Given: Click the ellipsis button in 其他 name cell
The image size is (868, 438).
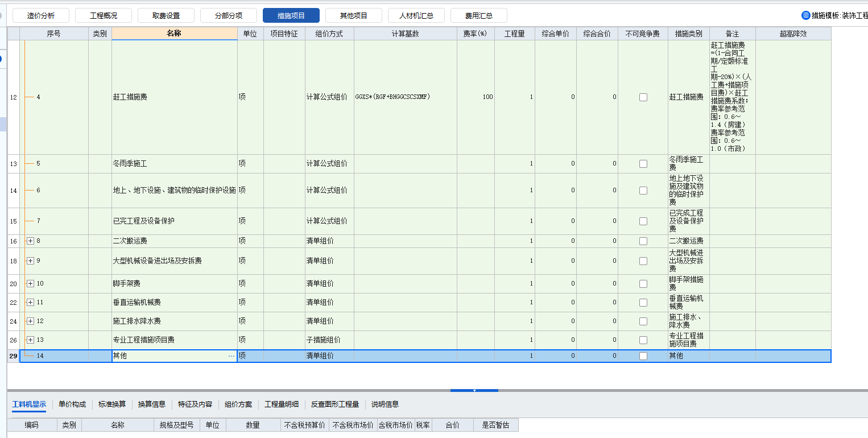Looking at the screenshot, I should (231, 356).
